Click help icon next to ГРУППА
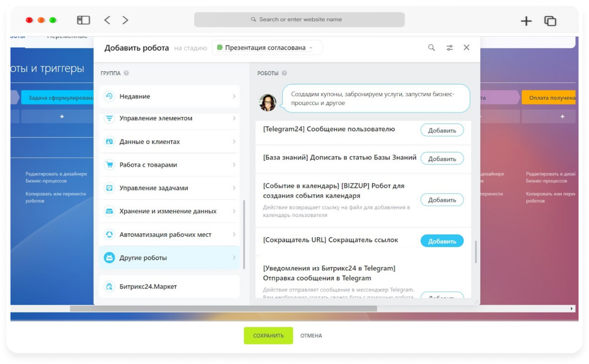This screenshot has width=589, height=364. pyautogui.click(x=126, y=73)
